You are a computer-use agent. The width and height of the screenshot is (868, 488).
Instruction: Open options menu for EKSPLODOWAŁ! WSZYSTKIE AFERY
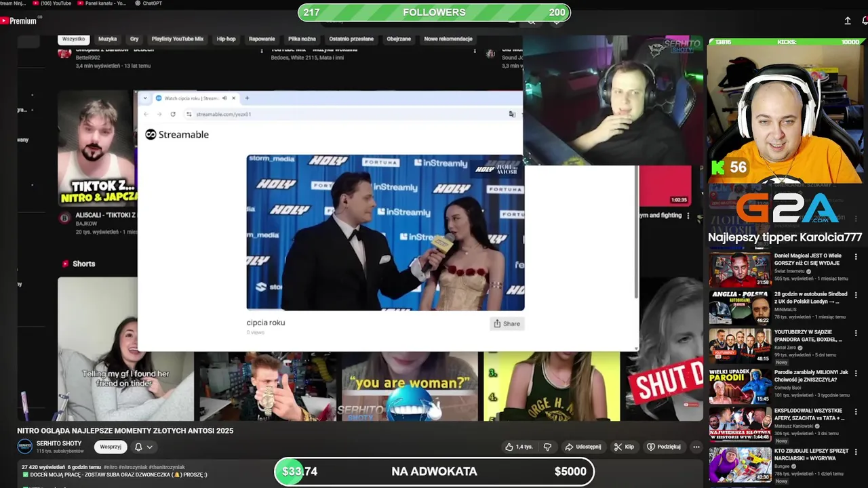[x=856, y=411]
